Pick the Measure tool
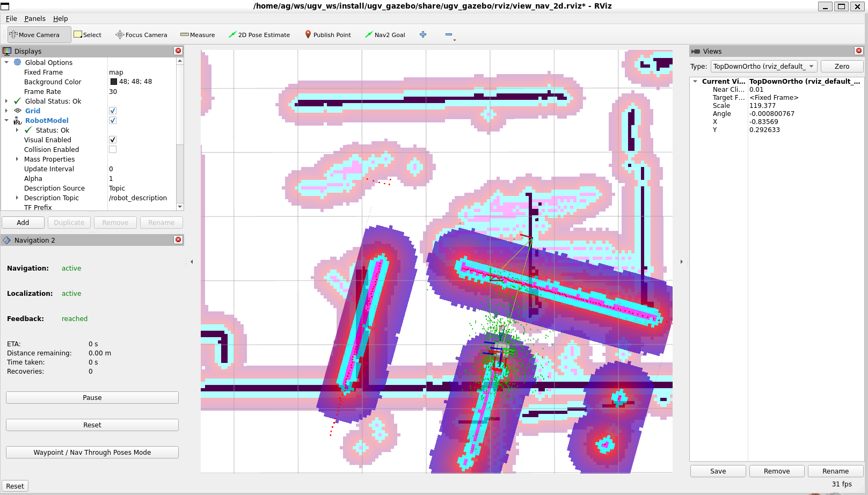This screenshot has width=868, height=495. 198,35
